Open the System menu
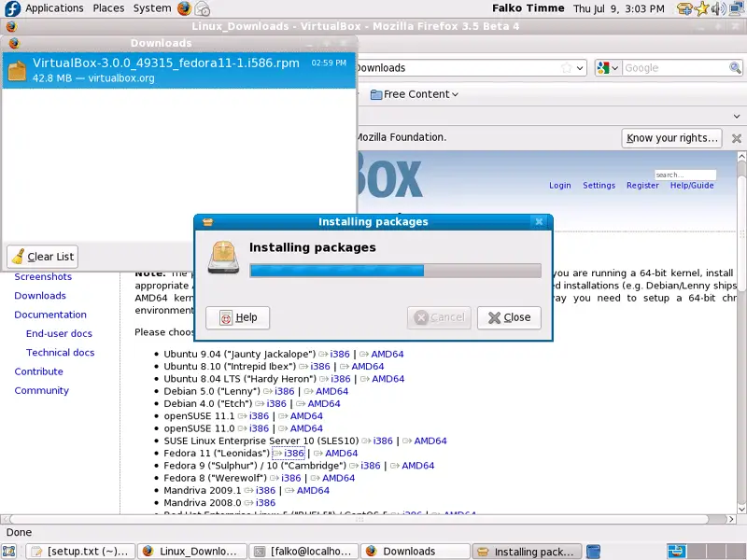Viewport: 747px width, 560px height. 152,8
